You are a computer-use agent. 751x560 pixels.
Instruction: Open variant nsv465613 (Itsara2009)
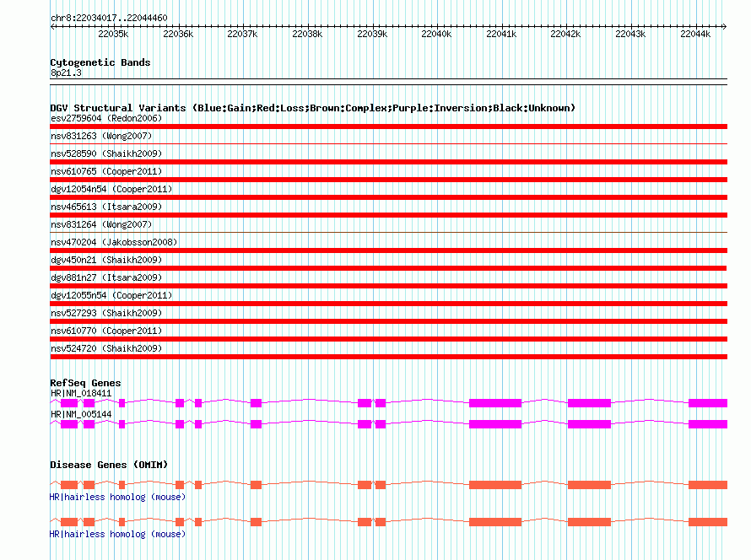(106, 207)
